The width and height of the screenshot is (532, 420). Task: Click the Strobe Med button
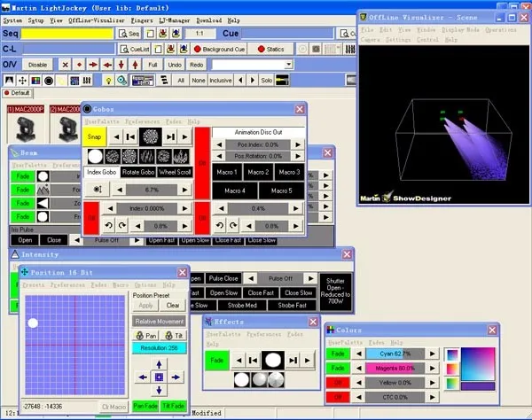242,306
